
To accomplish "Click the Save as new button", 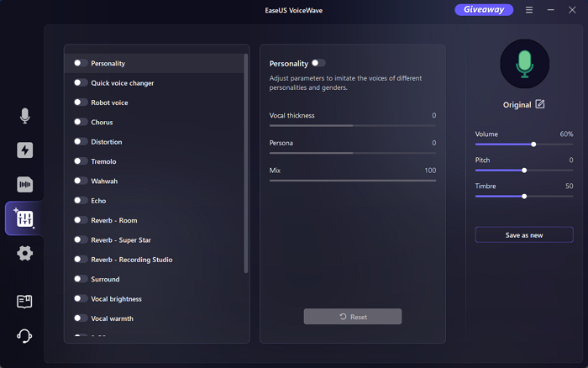I will (x=524, y=235).
